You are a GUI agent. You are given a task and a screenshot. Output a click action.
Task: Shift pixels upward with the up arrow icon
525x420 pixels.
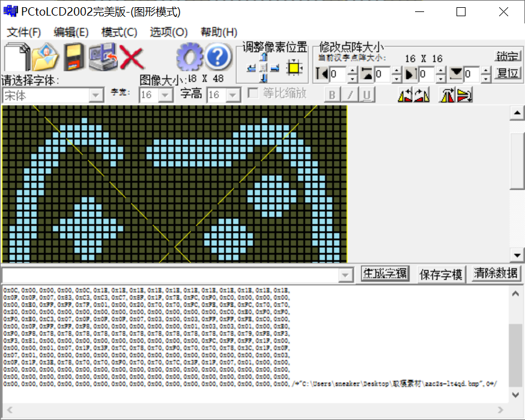[x=265, y=58]
